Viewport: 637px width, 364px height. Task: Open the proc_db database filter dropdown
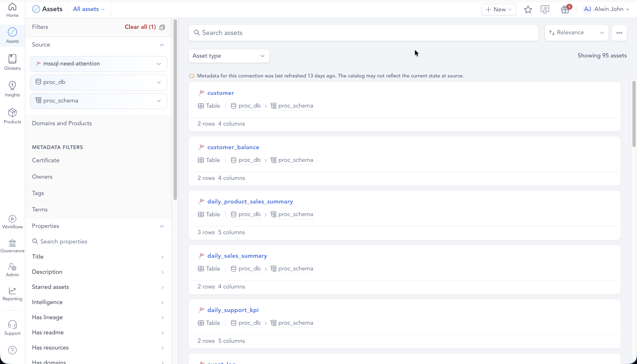pos(98,82)
